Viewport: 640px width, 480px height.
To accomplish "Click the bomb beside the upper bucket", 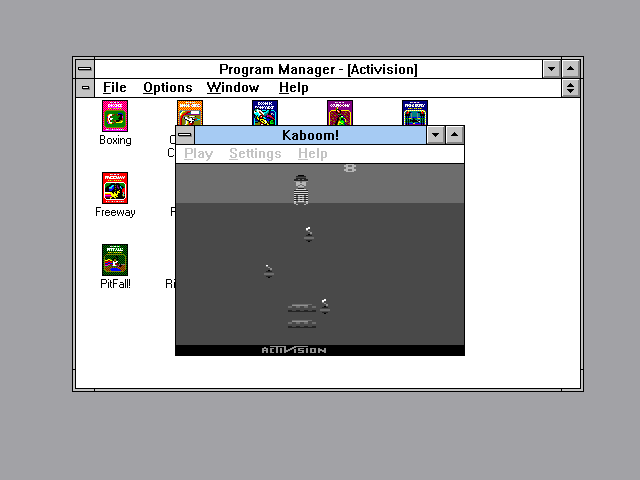I will 325,306.
